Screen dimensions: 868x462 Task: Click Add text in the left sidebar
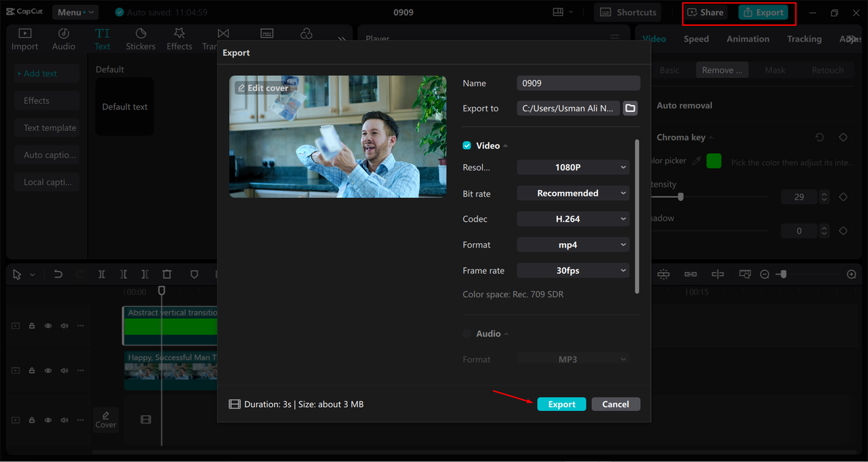pos(47,73)
